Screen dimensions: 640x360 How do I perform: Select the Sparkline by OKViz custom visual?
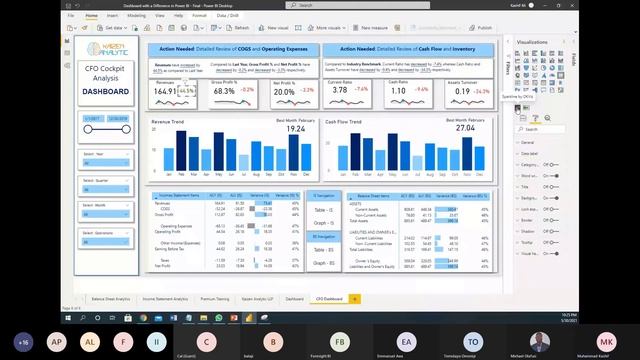tap(518, 108)
